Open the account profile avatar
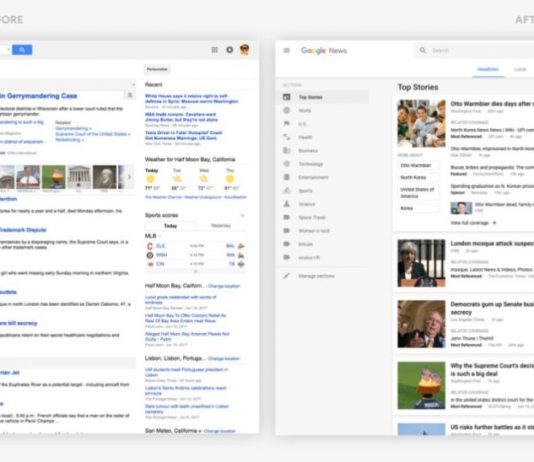Image resolution: width=534 pixels, height=462 pixels. [x=245, y=50]
